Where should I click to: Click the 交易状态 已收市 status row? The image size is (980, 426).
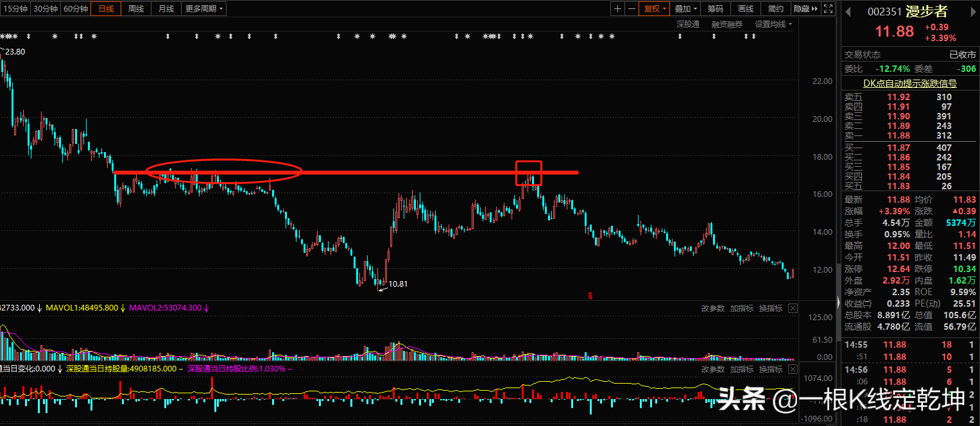[909, 55]
